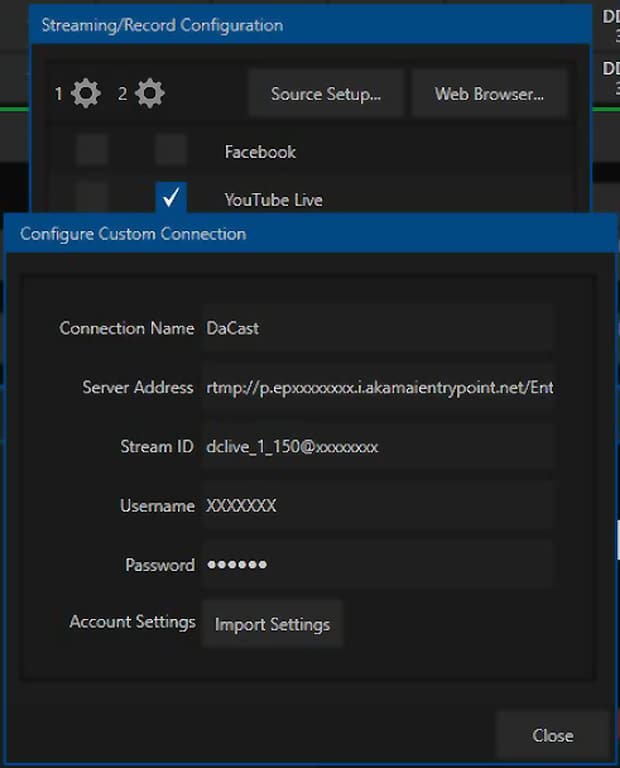Click the Streaming/Record Configuration title bar
The width and height of the screenshot is (620, 768).
pos(300,25)
